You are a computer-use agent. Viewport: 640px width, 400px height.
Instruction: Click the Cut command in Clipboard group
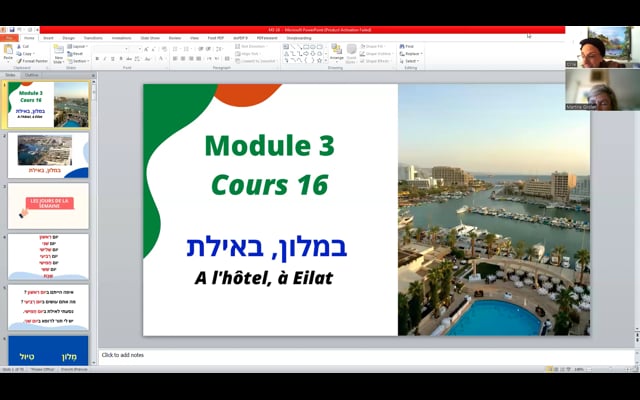pyautogui.click(x=23, y=47)
